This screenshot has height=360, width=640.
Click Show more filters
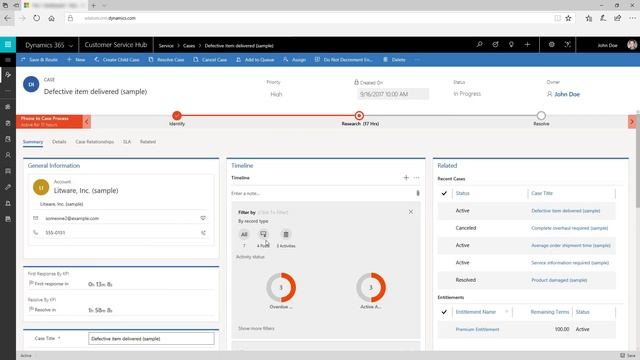point(256,329)
